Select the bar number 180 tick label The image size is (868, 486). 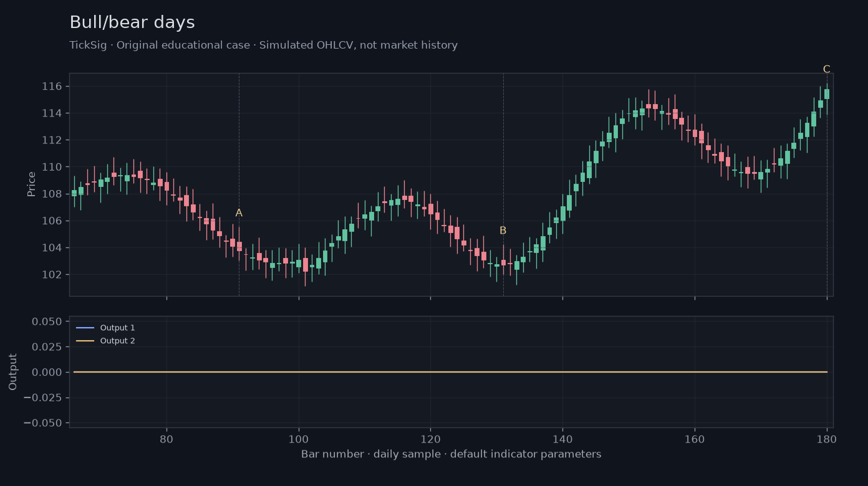pyautogui.click(x=826, y=439)
